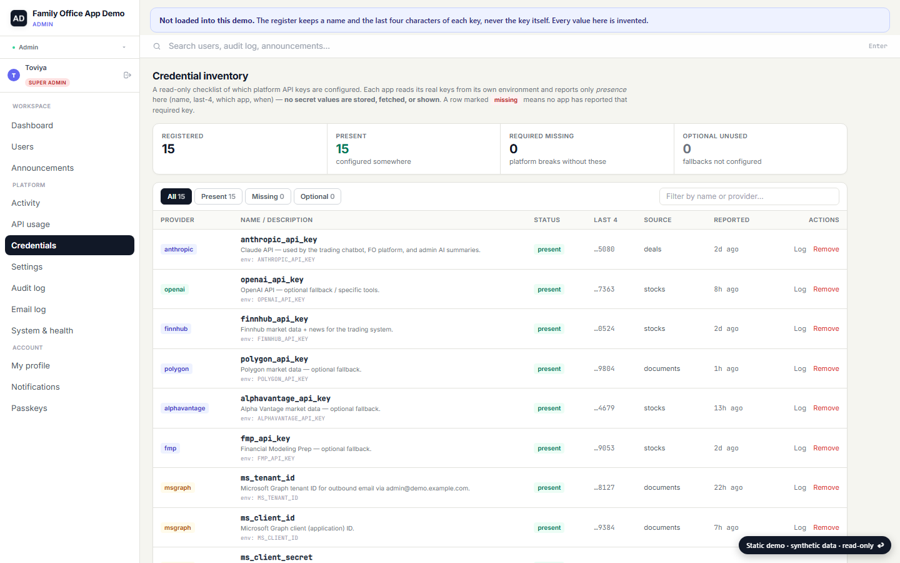Image resolution: width=900 pixels, height=563 pixels.
Task: Open the Activity section
Action: tap(26, 203)
